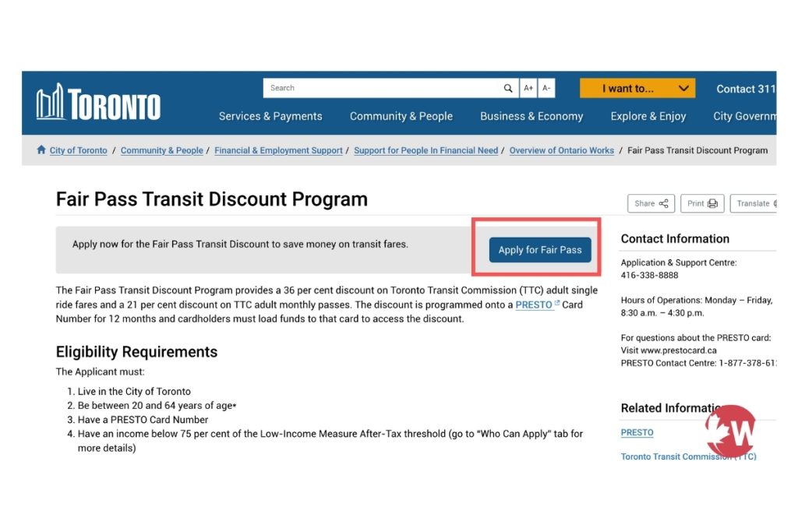Open Community & People menu

[401, 117]
